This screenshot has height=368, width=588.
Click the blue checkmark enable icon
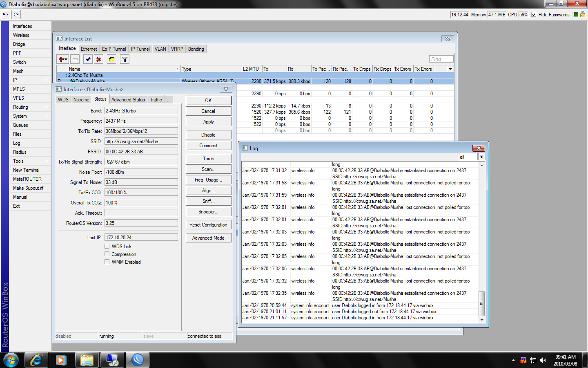click(x=88, y=59)
